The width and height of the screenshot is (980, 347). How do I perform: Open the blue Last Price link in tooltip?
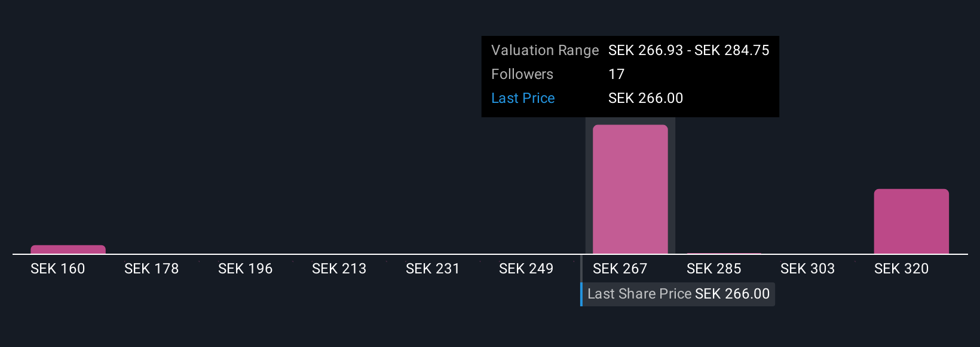[523, 98]
